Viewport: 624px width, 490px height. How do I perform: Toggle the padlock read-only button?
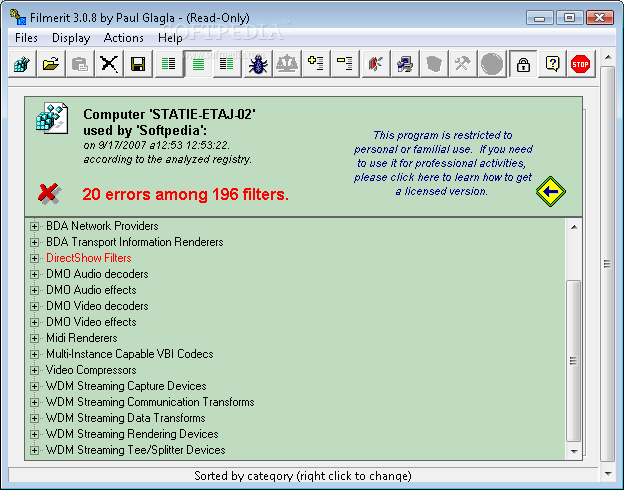pos(523,64)
